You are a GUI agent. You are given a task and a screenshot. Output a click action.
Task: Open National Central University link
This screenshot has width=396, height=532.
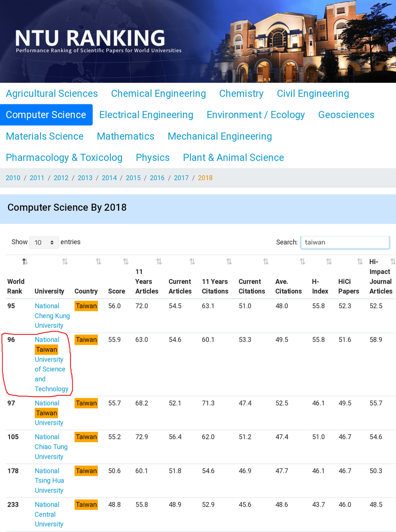49,514
